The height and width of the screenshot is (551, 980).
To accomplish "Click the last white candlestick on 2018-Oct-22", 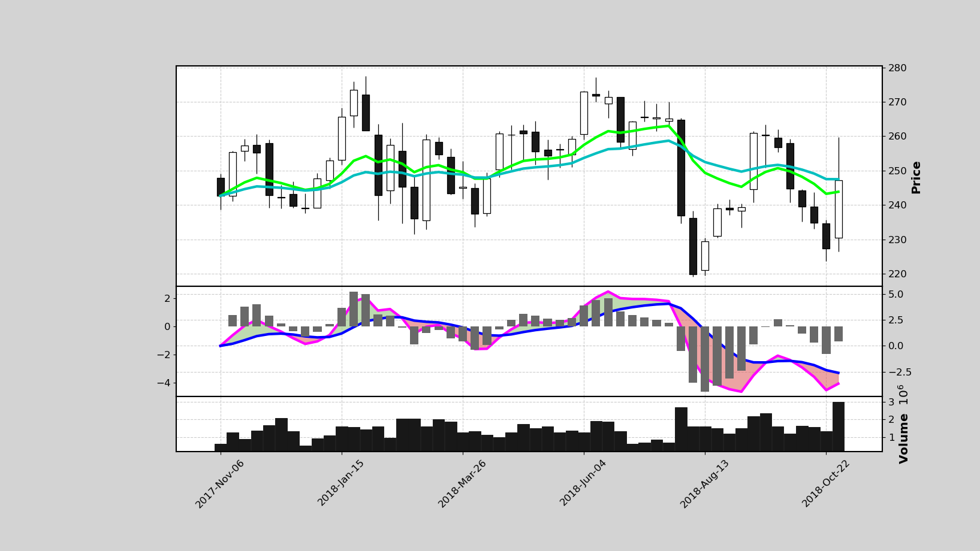I will coord(839,209).
